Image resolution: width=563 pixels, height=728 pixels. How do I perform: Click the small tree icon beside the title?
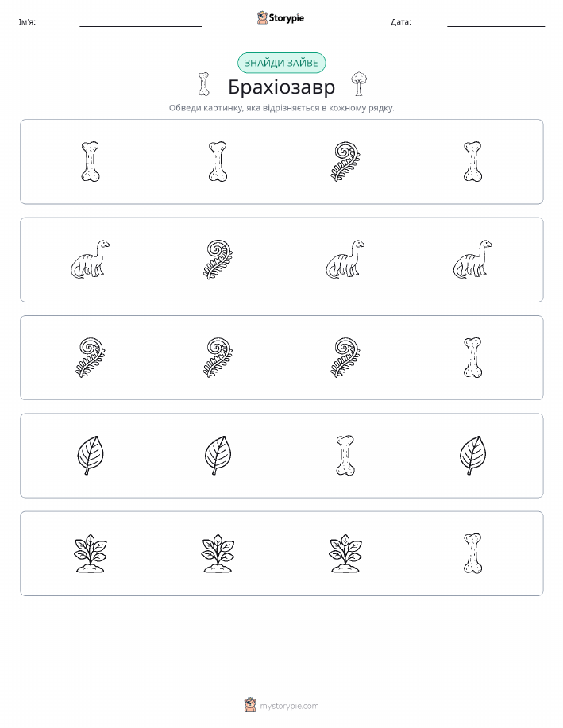point(358,84)
